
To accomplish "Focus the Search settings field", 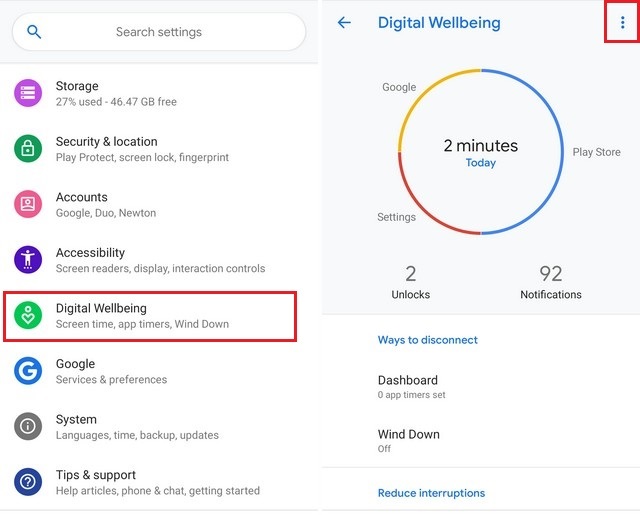I will (159, 32).
